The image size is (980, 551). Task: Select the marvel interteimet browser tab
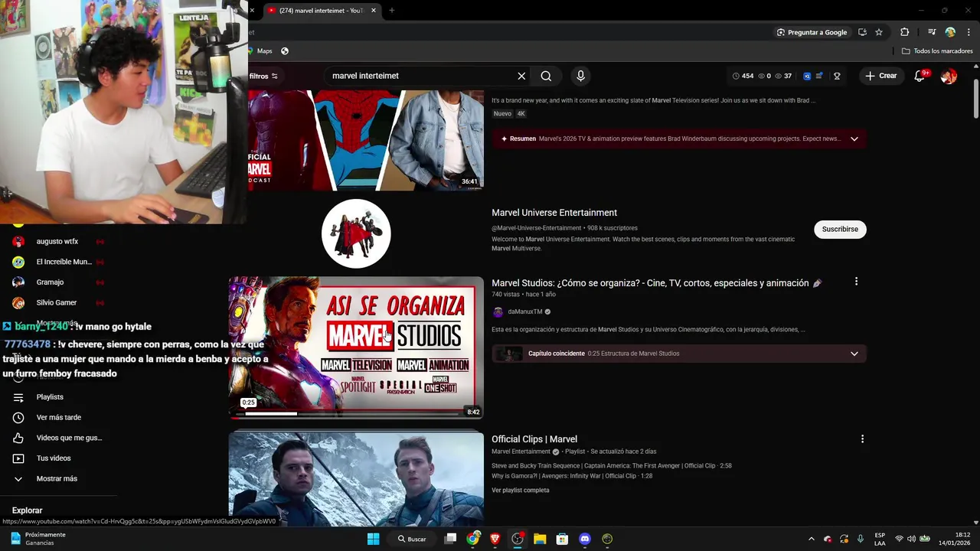click(322, 10)
